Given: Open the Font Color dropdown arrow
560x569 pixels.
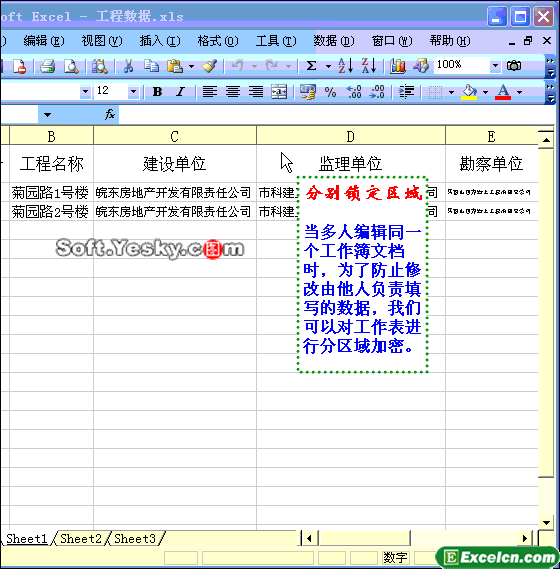Looking at the screenshot, I should point(519,93).
